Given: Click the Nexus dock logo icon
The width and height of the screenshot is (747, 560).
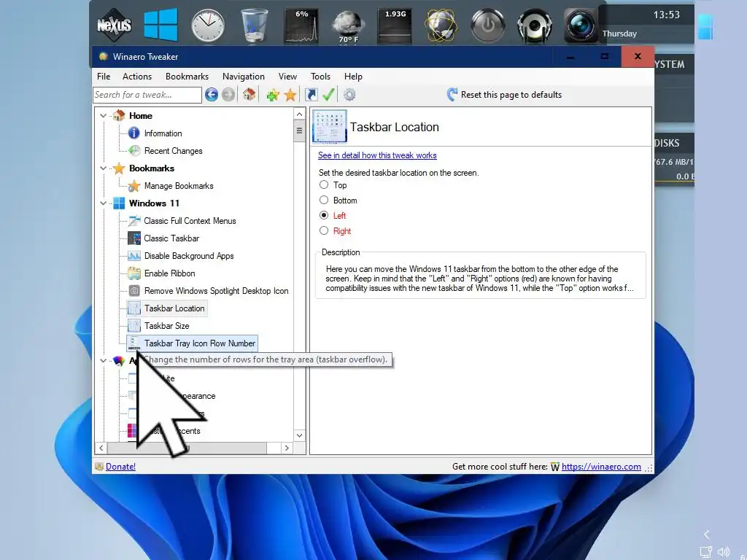Looking at the screenshot, I should pos(114,24).
